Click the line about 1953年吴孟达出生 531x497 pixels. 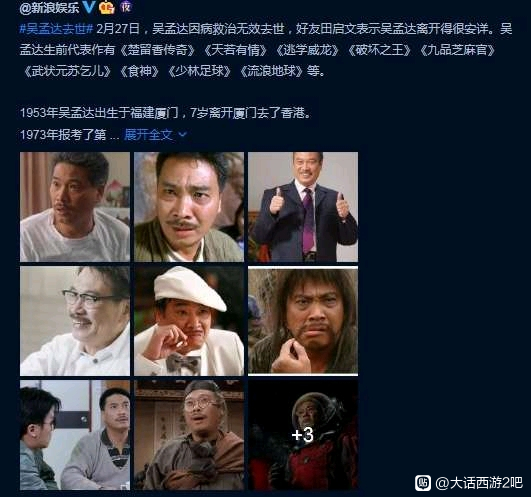165,113
